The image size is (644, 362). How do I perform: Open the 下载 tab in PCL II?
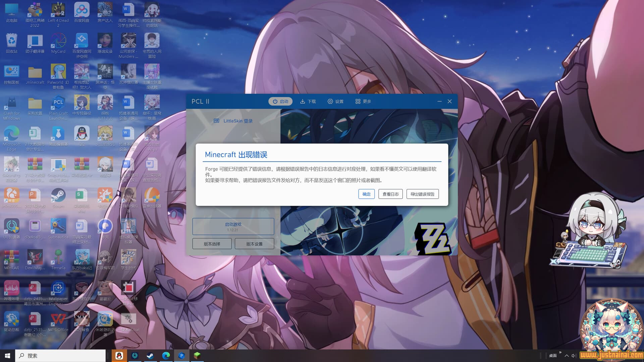coord(308,101)
